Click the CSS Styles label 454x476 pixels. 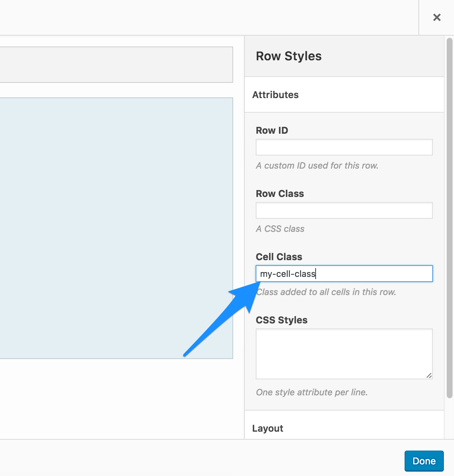tap(282, 320)
